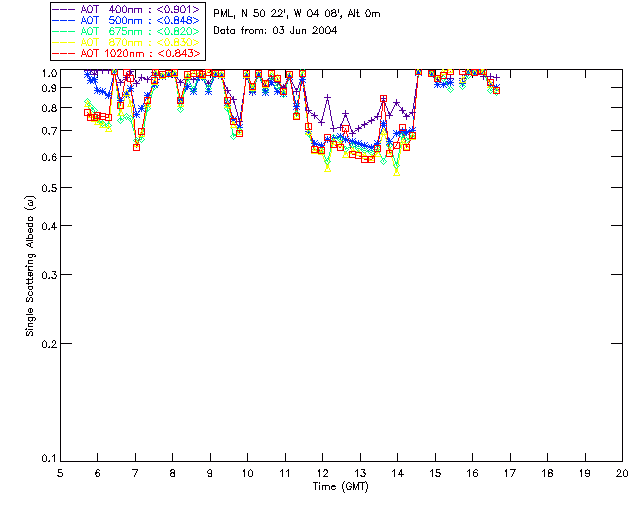Click the 10 on the time axis
The image size is (640, 512).
(247, 473)
